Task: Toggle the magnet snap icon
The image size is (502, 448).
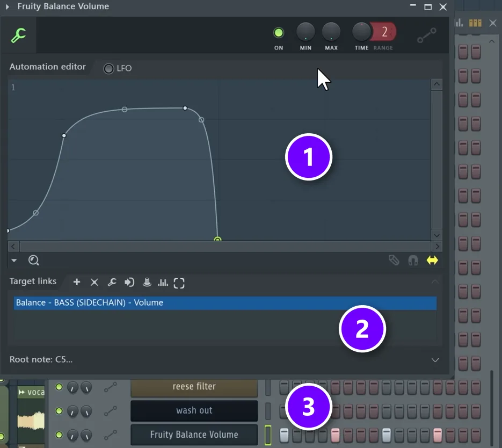Action: tap(413, 261)
